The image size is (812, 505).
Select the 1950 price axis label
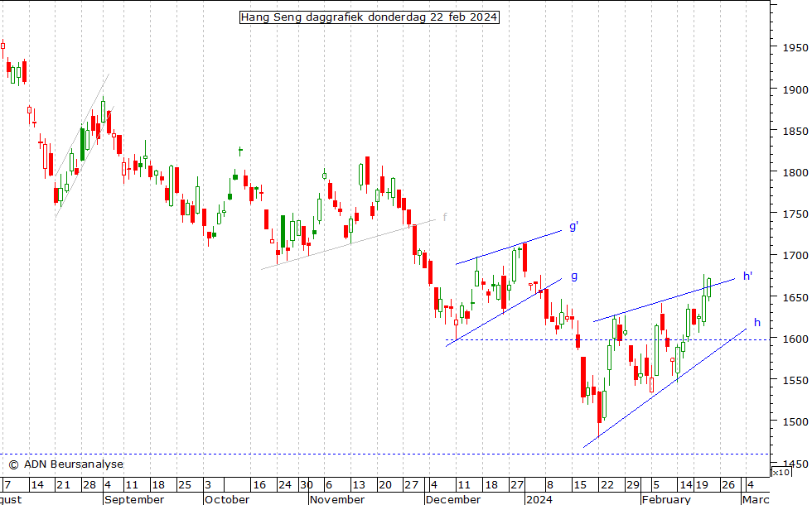(795, 47)
